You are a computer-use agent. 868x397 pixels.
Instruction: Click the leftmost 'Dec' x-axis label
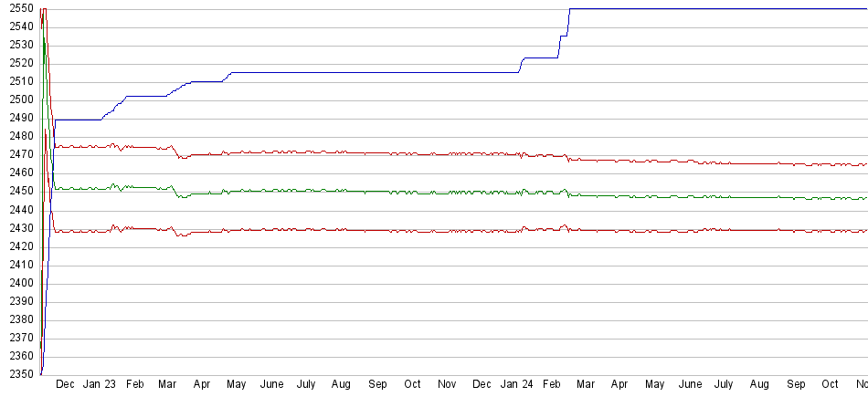coord(65,385)
